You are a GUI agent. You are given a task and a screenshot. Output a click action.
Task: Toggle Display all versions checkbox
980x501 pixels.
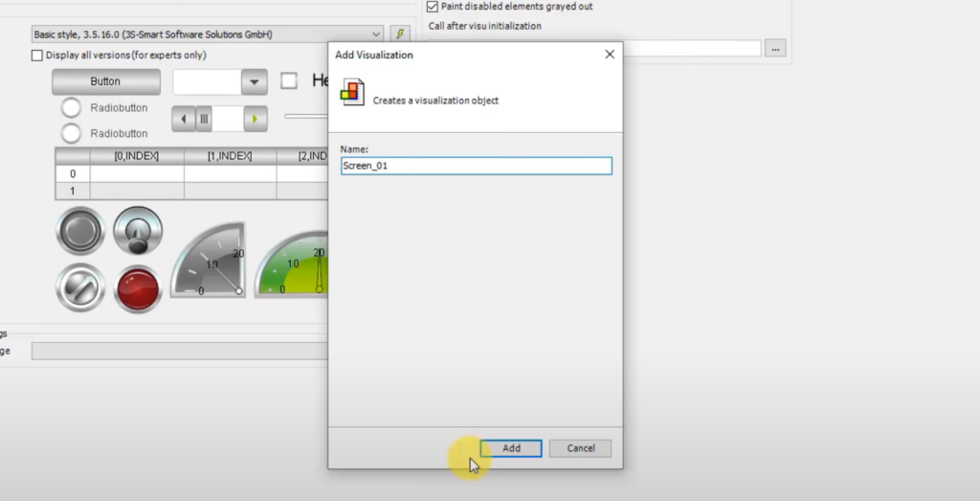click(37, 56)
